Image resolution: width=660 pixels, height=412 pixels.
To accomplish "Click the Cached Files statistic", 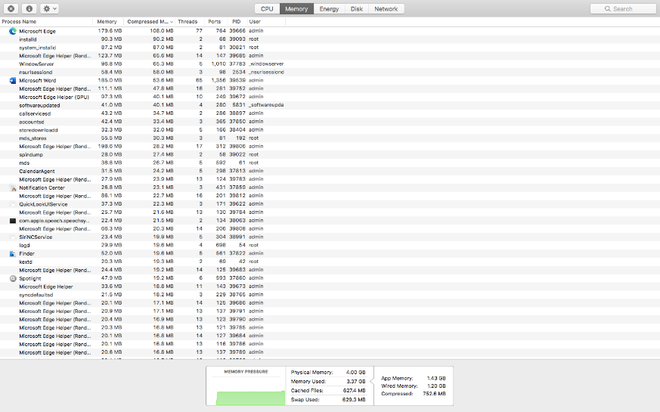I will [x=328, y=391].
